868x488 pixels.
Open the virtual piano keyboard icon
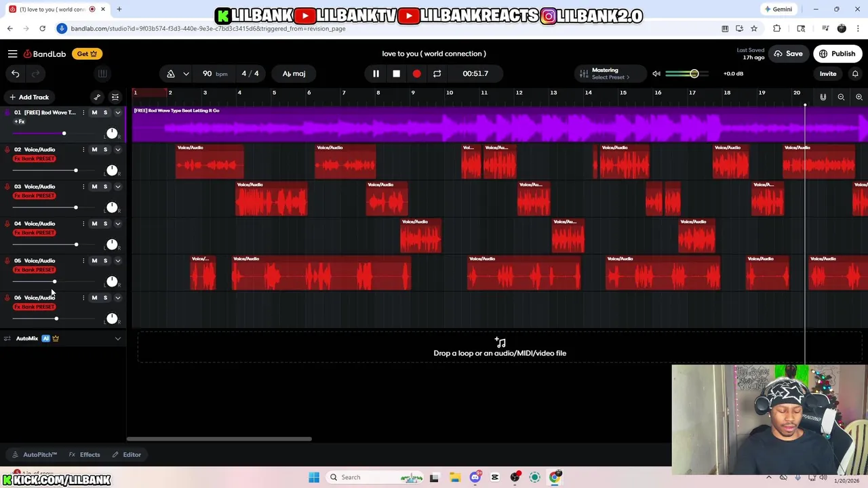click(x=102, y=73)
